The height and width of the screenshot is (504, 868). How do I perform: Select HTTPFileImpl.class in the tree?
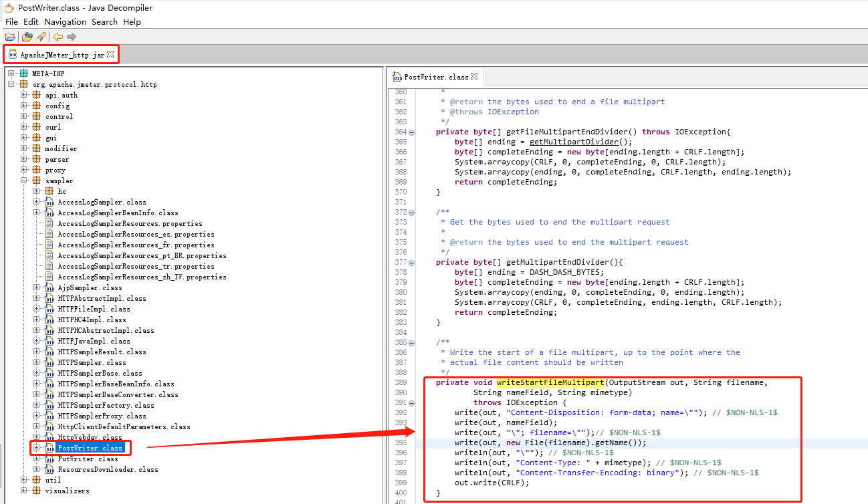[x=94, y=309]
